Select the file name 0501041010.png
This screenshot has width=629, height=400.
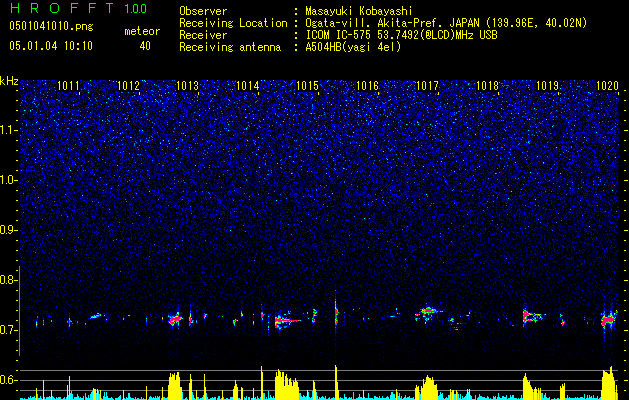(51, 27)
